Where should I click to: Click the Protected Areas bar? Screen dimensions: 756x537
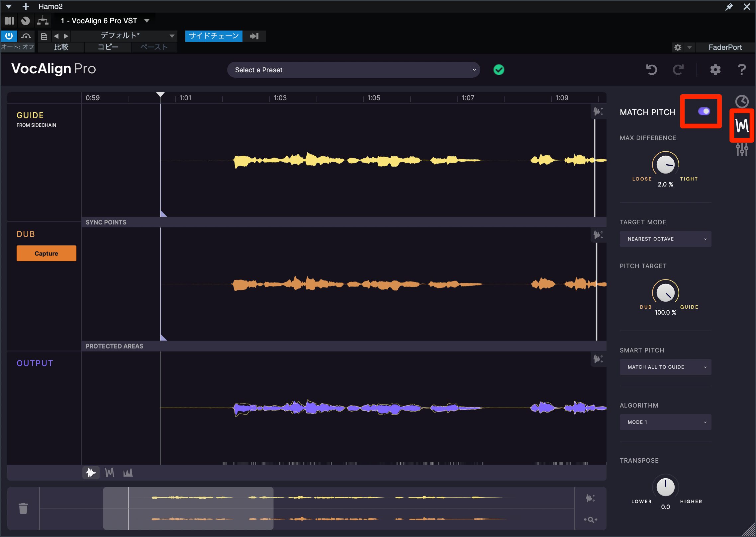coord(344,346)
